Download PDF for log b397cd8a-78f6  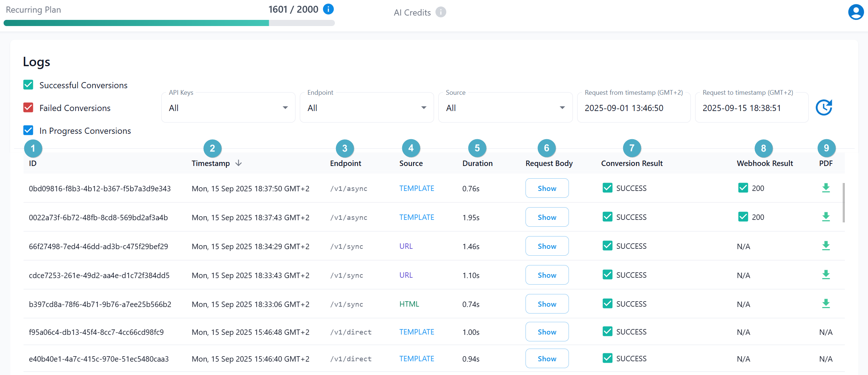point(826,304)
